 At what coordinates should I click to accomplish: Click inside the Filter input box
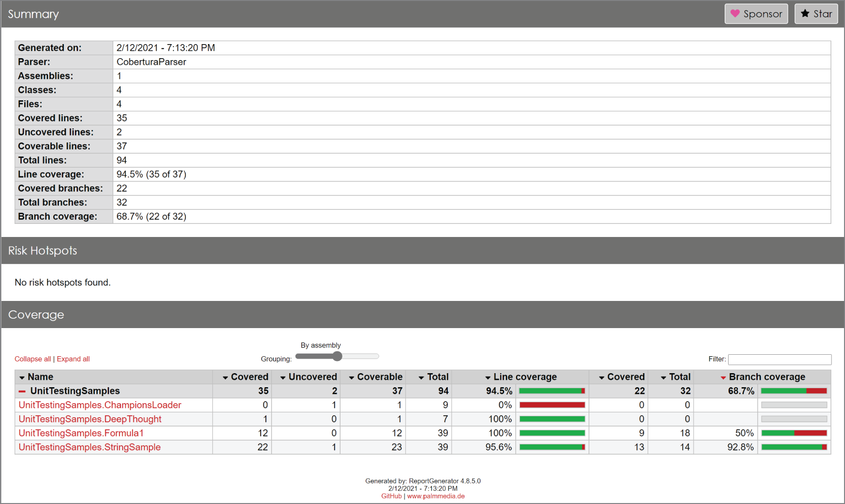tap(780, 359)
